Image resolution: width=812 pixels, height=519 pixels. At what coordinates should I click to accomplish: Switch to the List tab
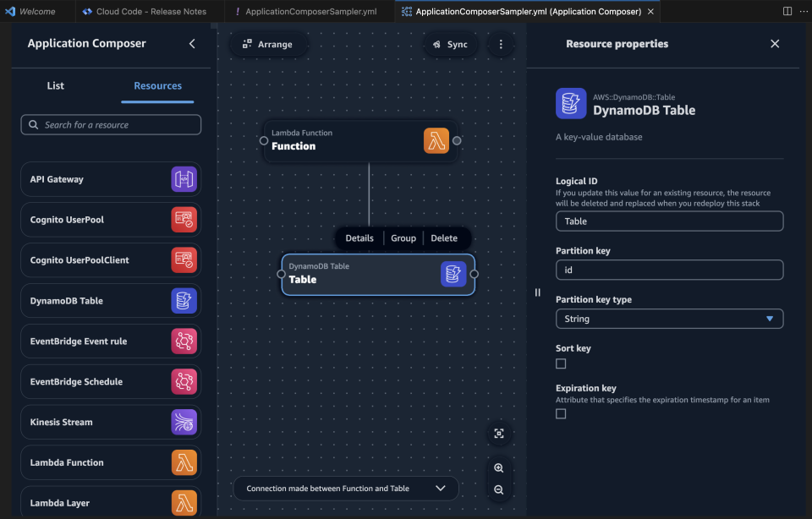click(x=55, y=85)
